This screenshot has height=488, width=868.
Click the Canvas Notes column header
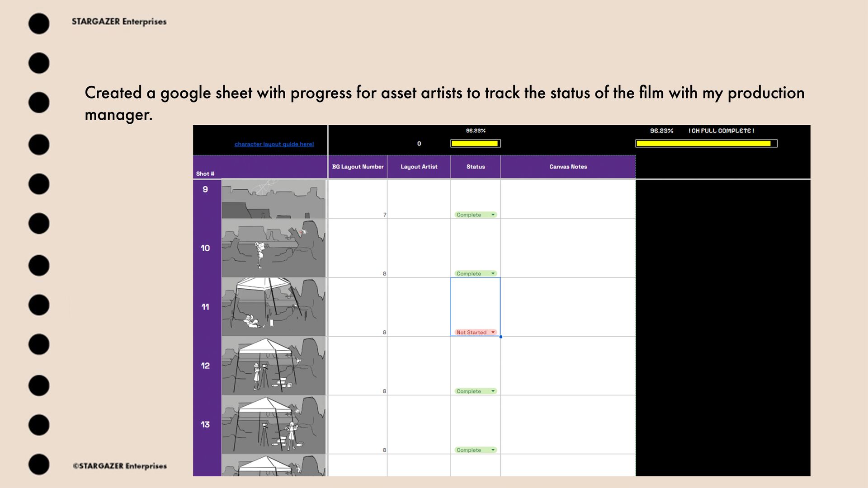tap(568, 167)
